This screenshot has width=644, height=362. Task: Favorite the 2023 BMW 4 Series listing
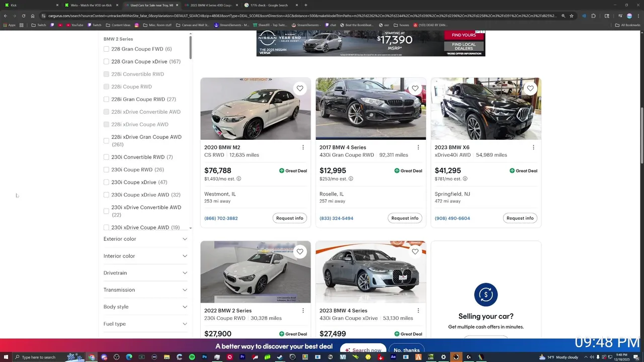pyautogui.click(x=415, y=251)
